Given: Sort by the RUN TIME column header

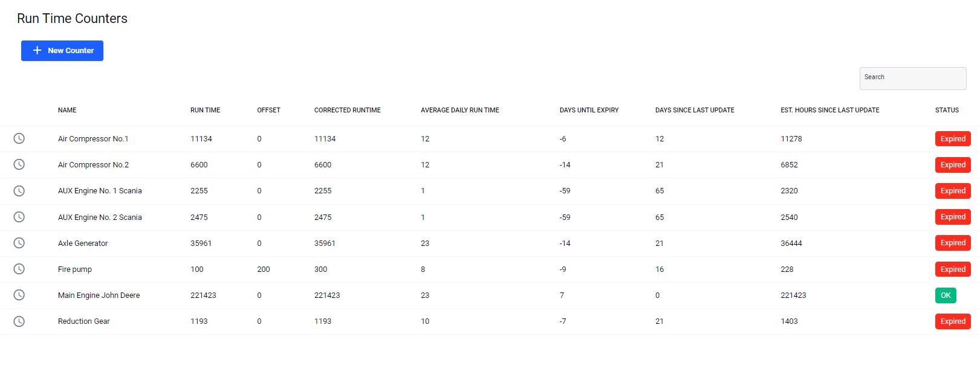Looking at the screenshot, I should pyautogui.click(x=206, y=110).
